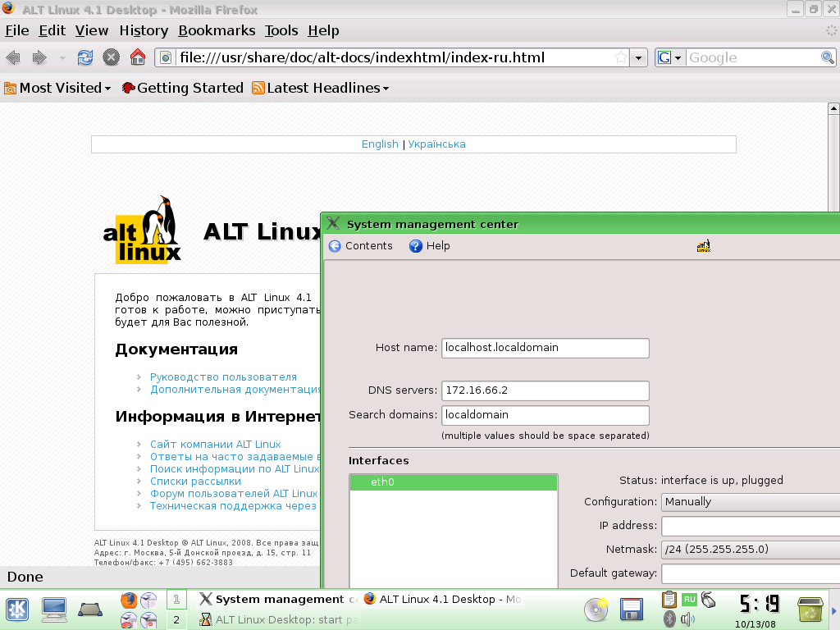This screenshot has width=840, height=630.
Task: Star the page with bookmark icon
Action: click(621, 57)
